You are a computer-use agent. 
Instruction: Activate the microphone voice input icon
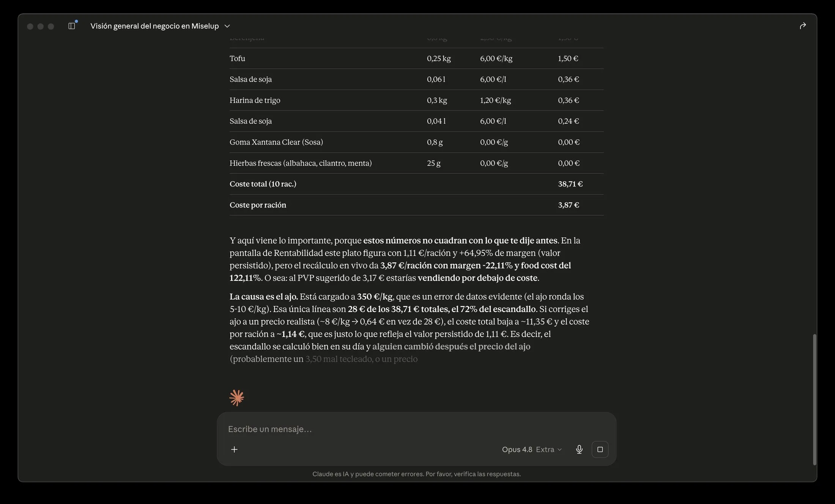(x=579, y=449)
